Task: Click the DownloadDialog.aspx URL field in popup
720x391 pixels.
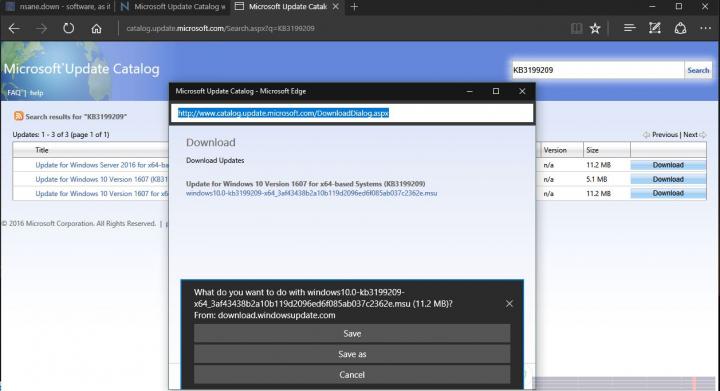Action: (x=352, y=113)
